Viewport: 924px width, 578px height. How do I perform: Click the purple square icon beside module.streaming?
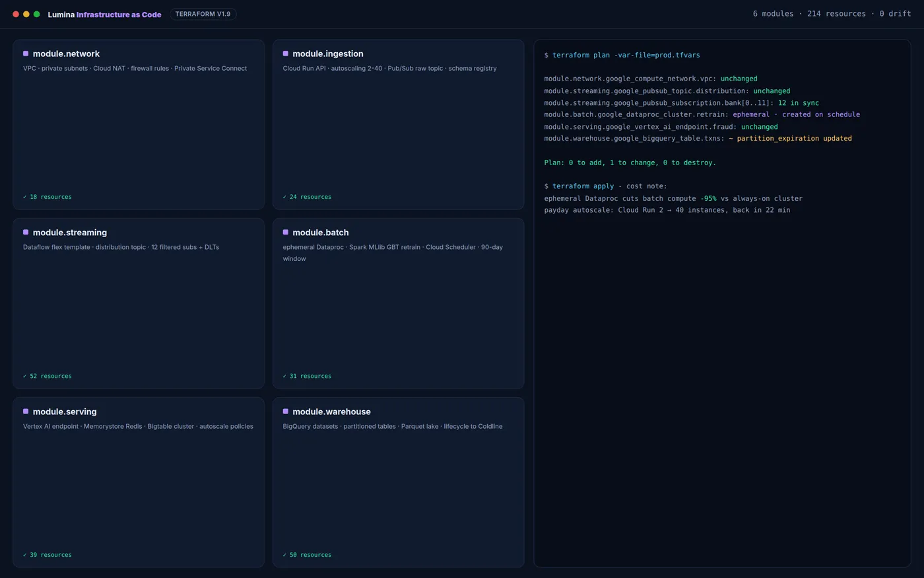(26, 233)
